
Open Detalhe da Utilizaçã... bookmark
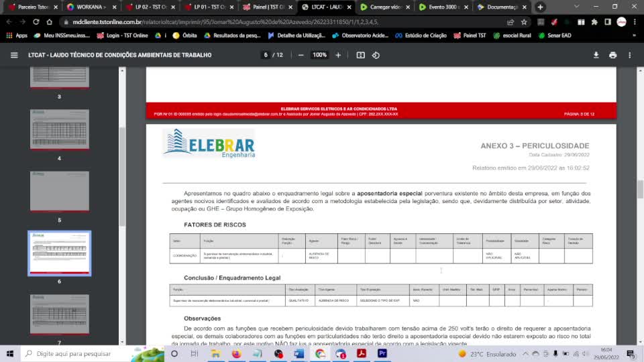coord(297,36)
